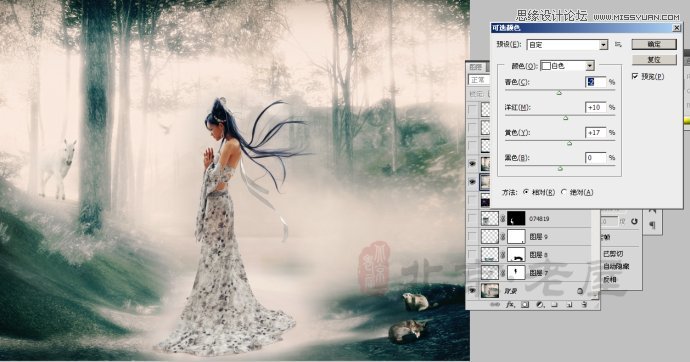Click the 黄色(Y) yellow slider handle
Screen dimensions: 690x362
coord(569,143)
